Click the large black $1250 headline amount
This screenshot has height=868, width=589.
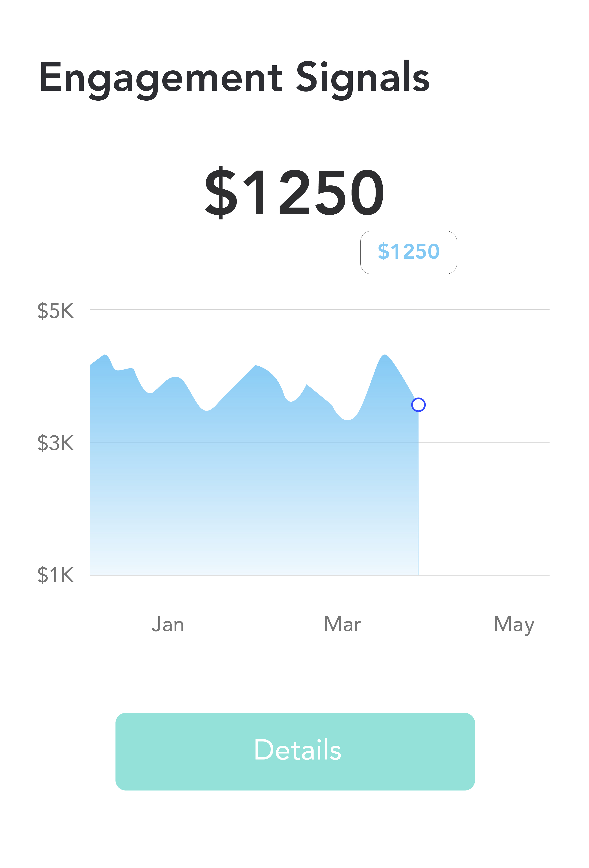295,192
